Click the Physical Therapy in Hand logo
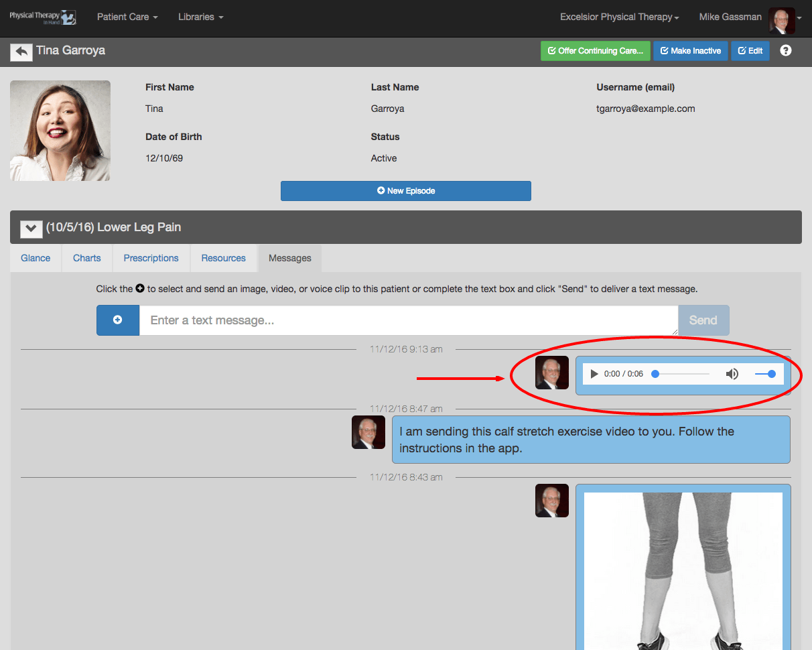This screenshot has width=812, height=650. click(x=43, y=17)
